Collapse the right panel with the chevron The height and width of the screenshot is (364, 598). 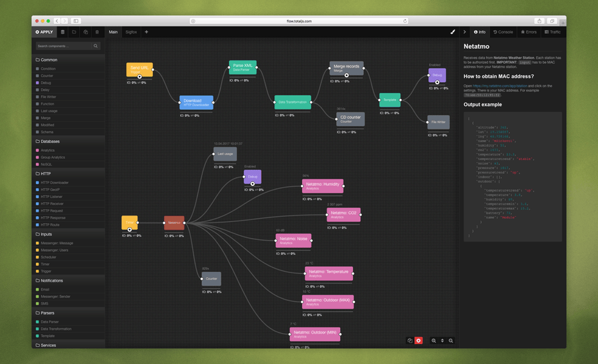[464, 32]
